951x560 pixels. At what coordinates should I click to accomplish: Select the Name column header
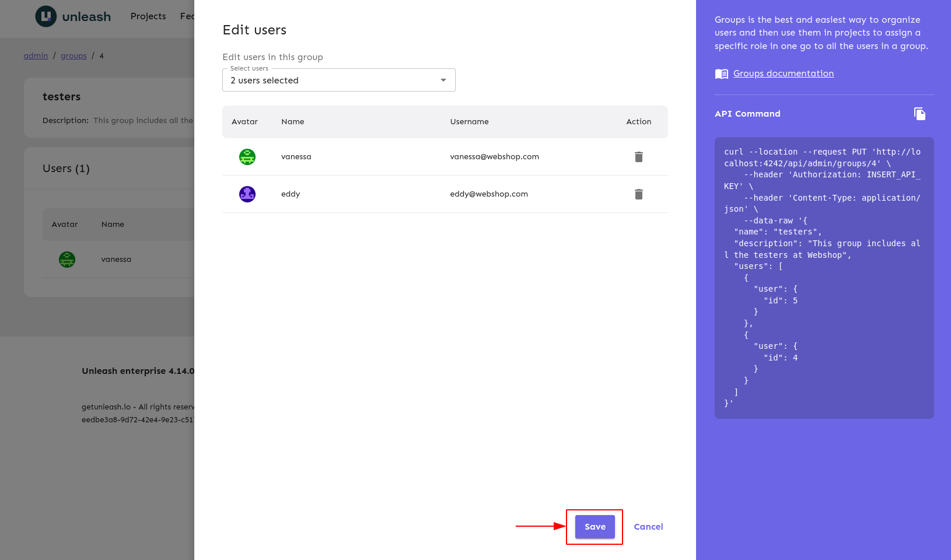click(x=292, y=121)
